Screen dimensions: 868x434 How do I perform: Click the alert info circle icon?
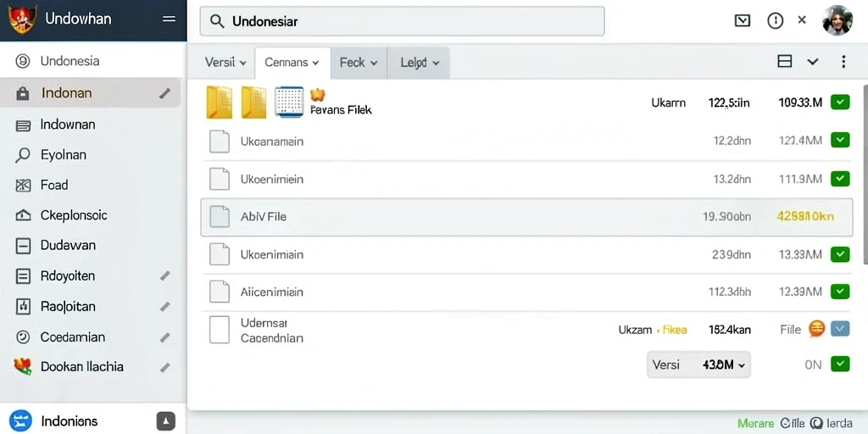pos(775,21)
